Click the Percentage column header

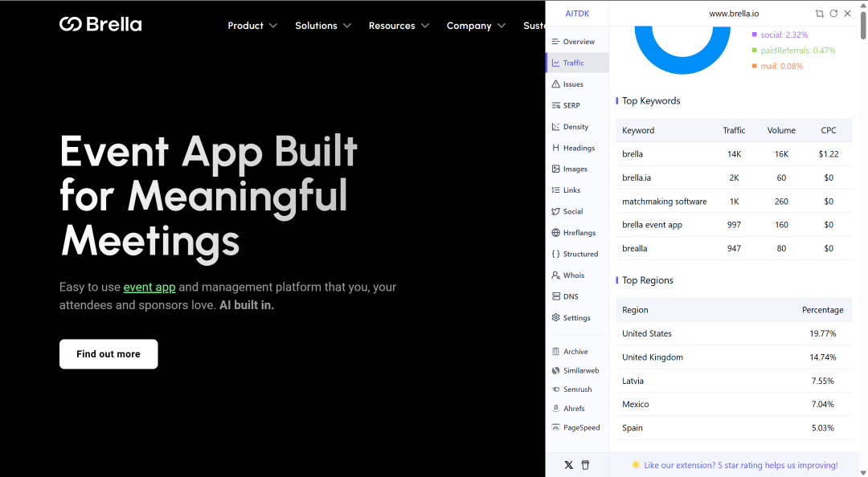coord(823,310)
